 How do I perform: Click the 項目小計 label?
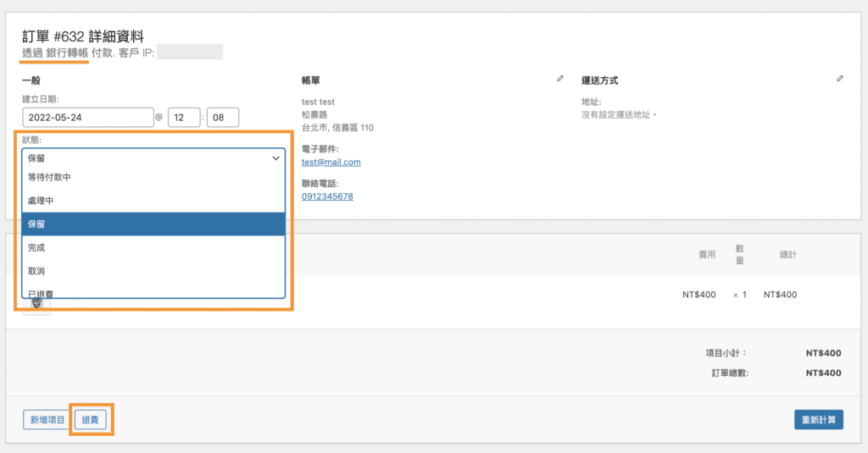coord(726,353)
